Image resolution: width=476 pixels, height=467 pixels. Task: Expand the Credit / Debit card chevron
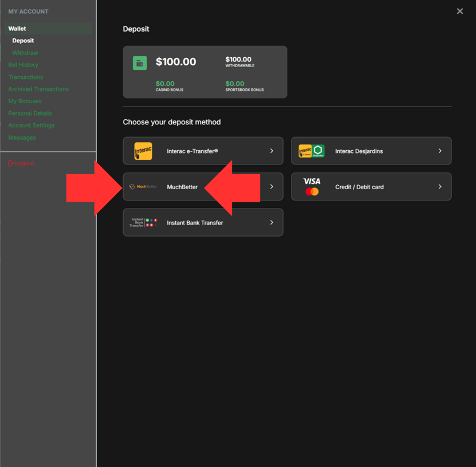[440, 187]
